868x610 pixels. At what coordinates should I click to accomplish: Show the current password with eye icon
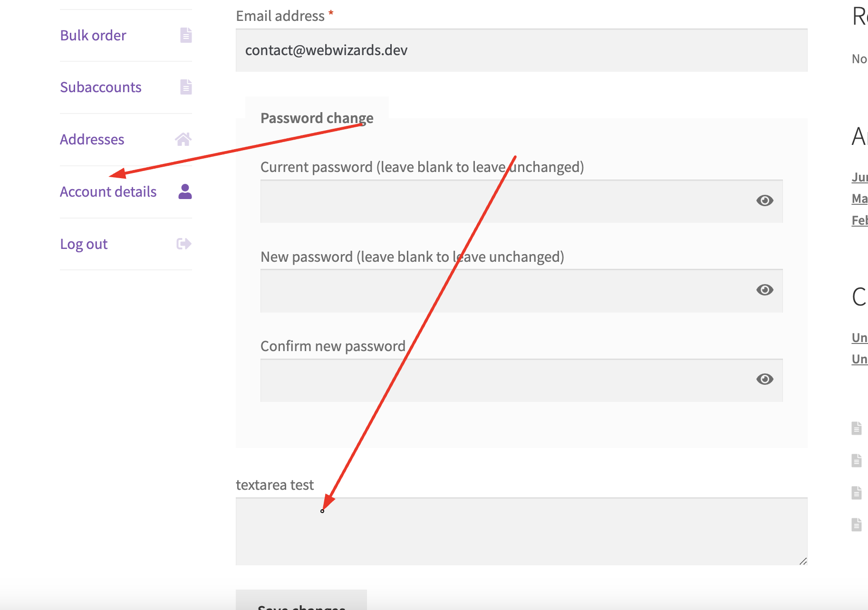tap(765, 200)
